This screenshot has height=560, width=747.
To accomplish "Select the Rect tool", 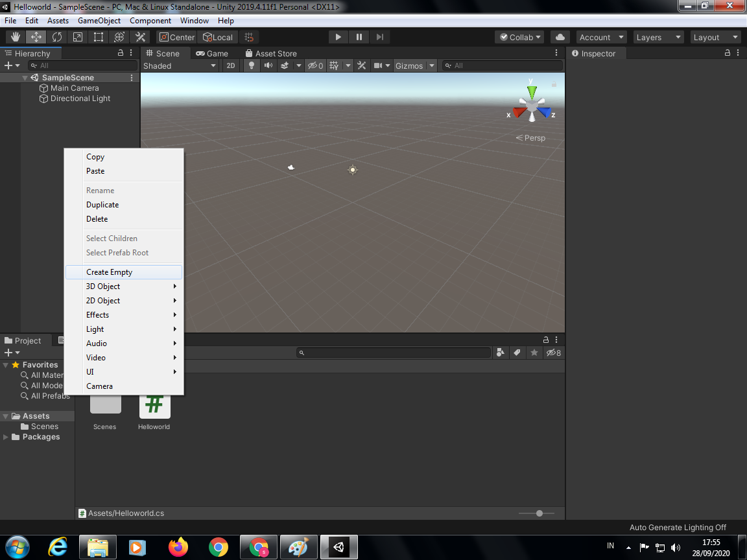I will coord(98,37).
